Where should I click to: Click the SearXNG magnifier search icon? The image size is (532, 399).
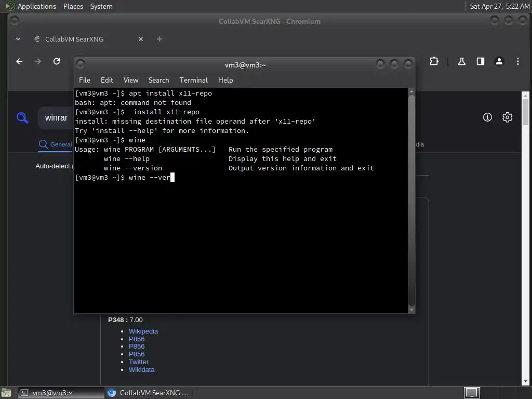[22, 118]
